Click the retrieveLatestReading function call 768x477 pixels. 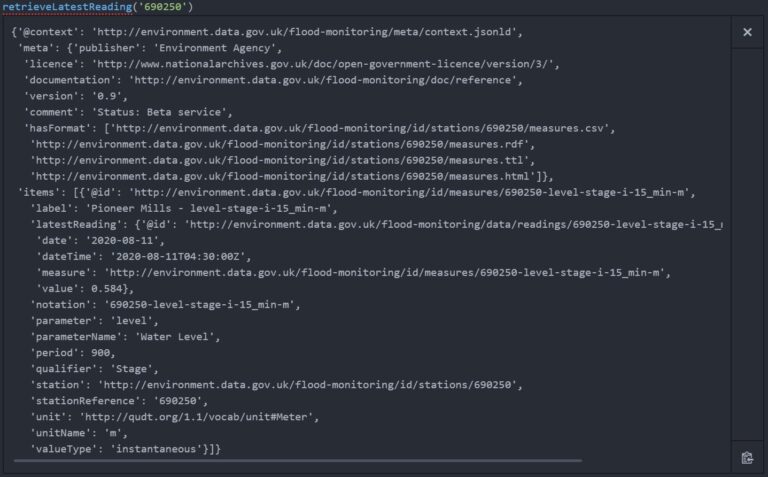(x=90, y=7)
